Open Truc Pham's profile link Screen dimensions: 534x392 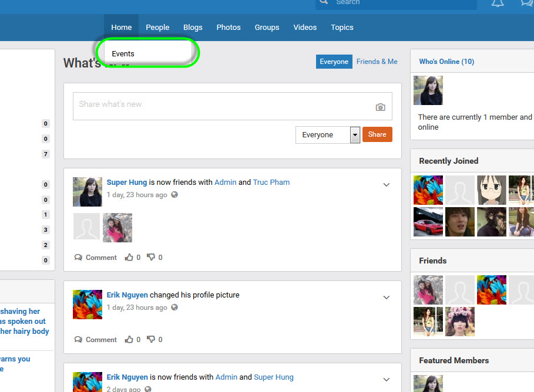click(271, 183)
